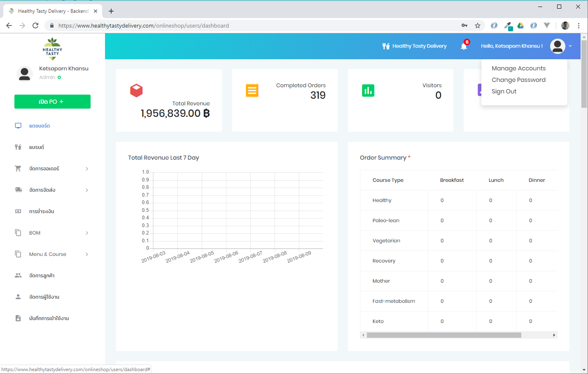The height and width of the screenshot is (374, 588).
Task: Open the notifications bell icon
Action: tap(464, 46)
